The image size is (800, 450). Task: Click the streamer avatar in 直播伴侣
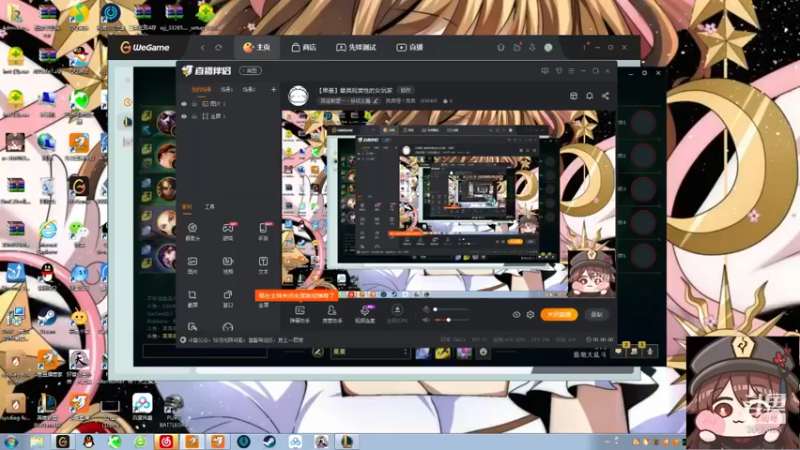click(x=298, y=95)
